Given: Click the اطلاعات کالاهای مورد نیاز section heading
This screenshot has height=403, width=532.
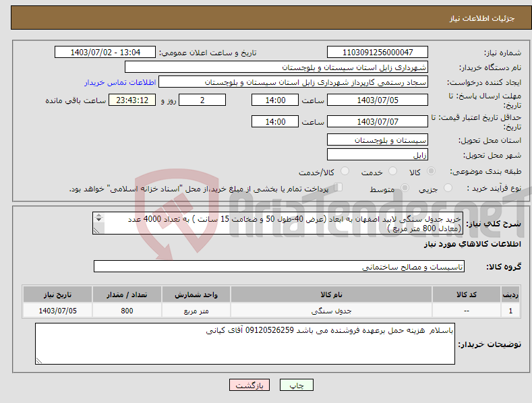Looking at the screenshot, I should click(x=472, y=244).
